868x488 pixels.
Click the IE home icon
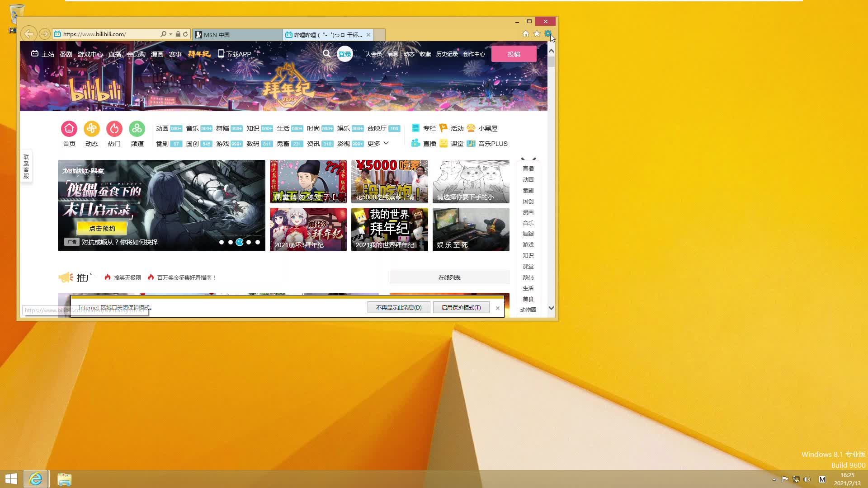[x=525, y=33]
